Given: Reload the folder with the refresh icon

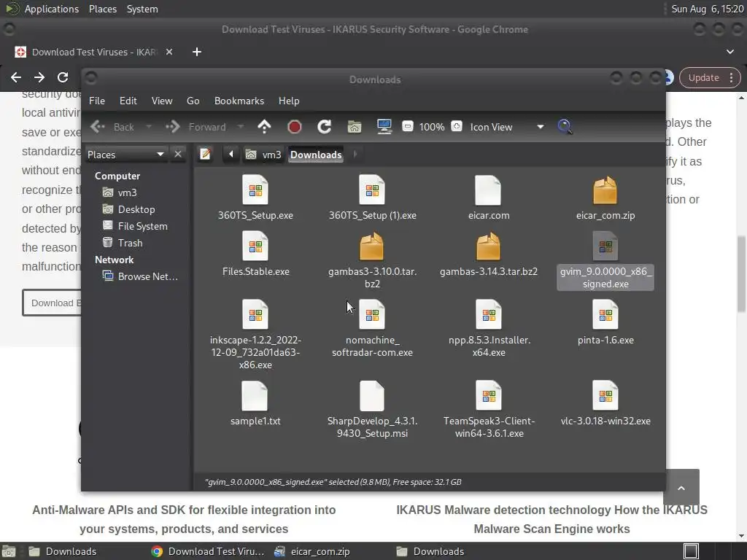Looking at the screenshot, I should pos(325,127).
